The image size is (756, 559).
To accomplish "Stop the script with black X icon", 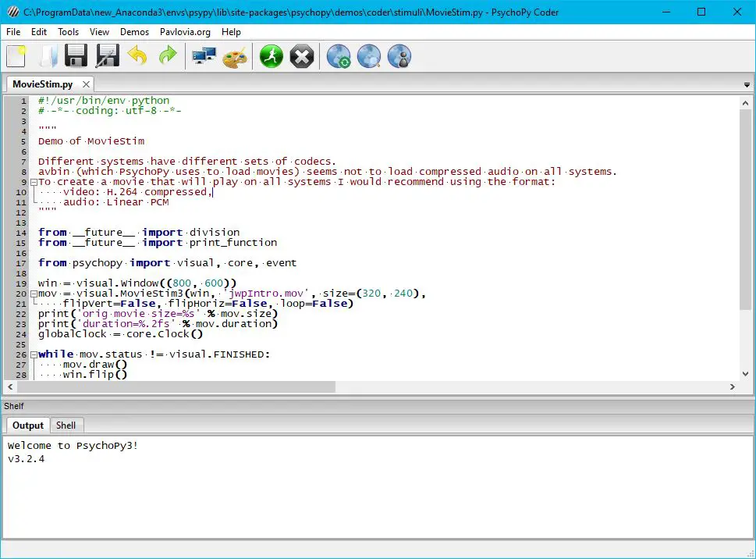I will (x=302, y=56).
